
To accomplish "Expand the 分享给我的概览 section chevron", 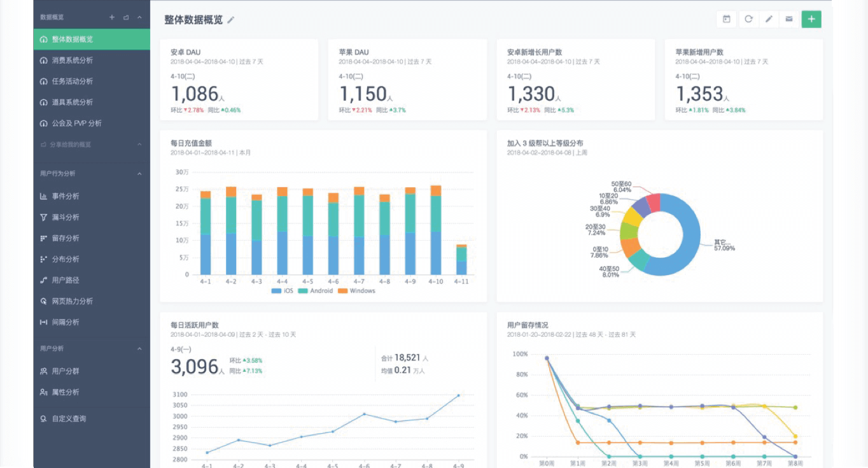I will (139, 145).
